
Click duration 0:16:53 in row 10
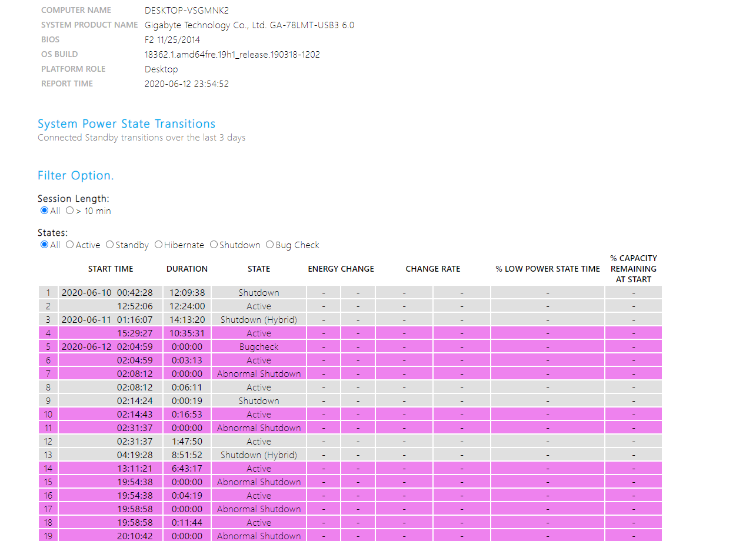click(x=187, y=415)
